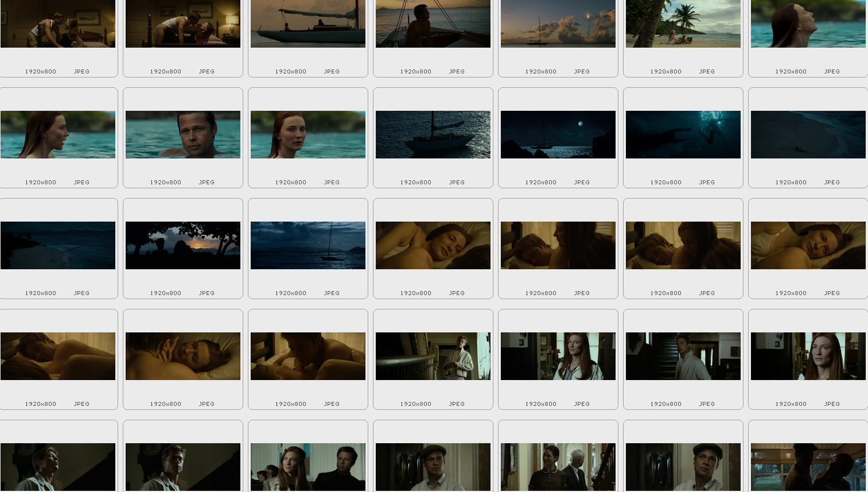This screenshot has width=868, height=492.
Task: Select sailboat under dark blue cloudy sky
Action: pyautogui.click(x=308, y=245)
